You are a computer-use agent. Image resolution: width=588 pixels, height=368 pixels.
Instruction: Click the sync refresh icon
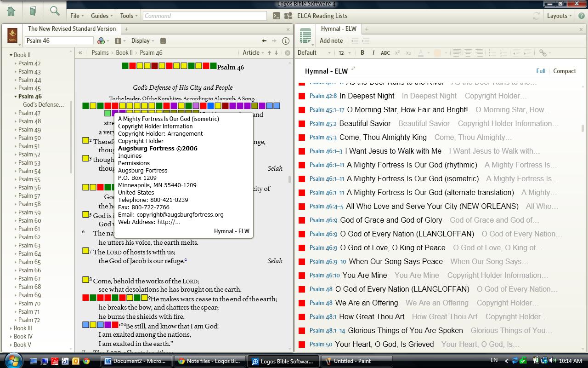coord(536,16)
